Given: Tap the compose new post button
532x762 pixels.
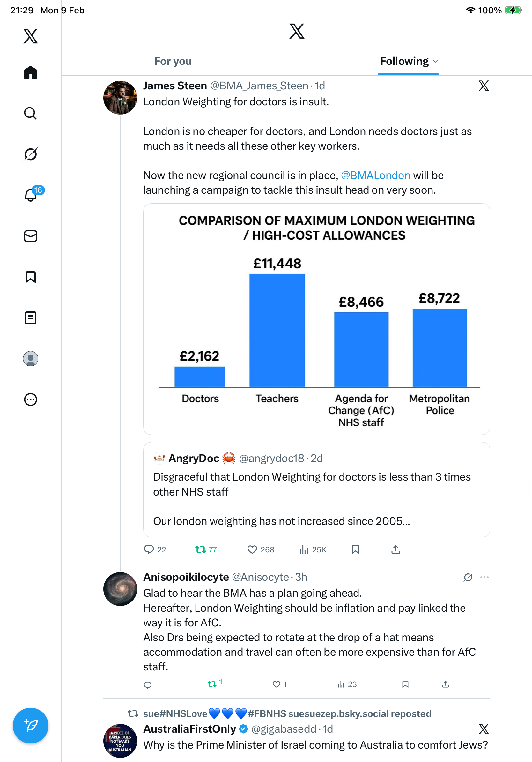Looking at the screenshot, I should pyautogui.click(x=31, y=725).
